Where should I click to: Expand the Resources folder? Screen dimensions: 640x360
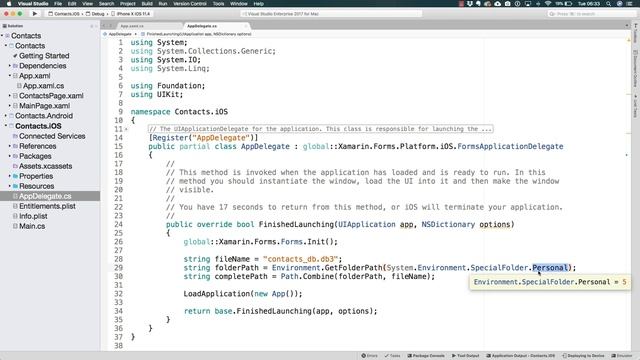pyautogui.click(x=10, y=186)
